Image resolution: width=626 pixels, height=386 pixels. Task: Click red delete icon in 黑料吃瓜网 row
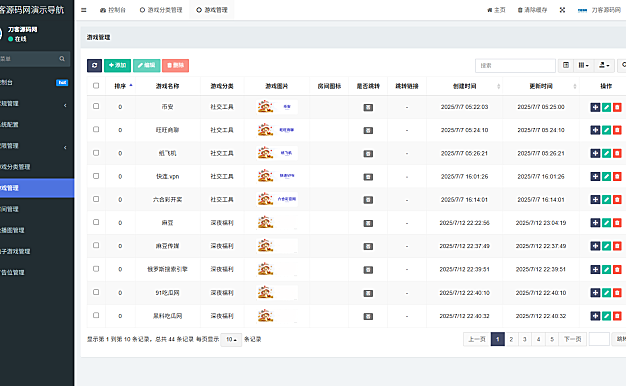click(x=617, y=316)
